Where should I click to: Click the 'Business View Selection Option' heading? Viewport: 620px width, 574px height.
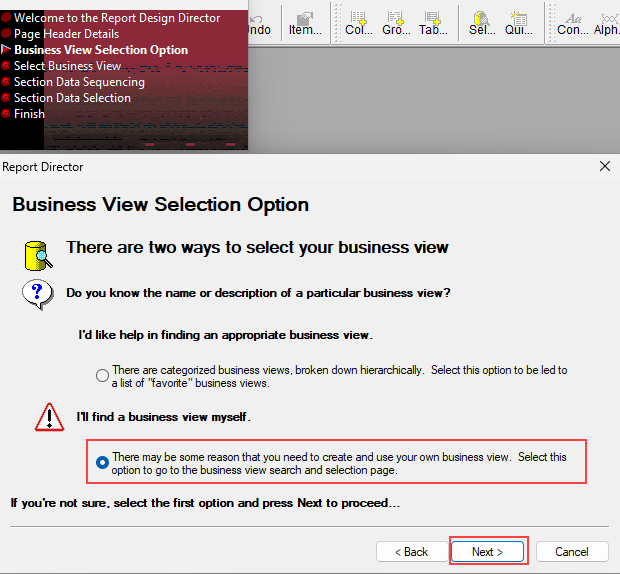click(161, 204)
